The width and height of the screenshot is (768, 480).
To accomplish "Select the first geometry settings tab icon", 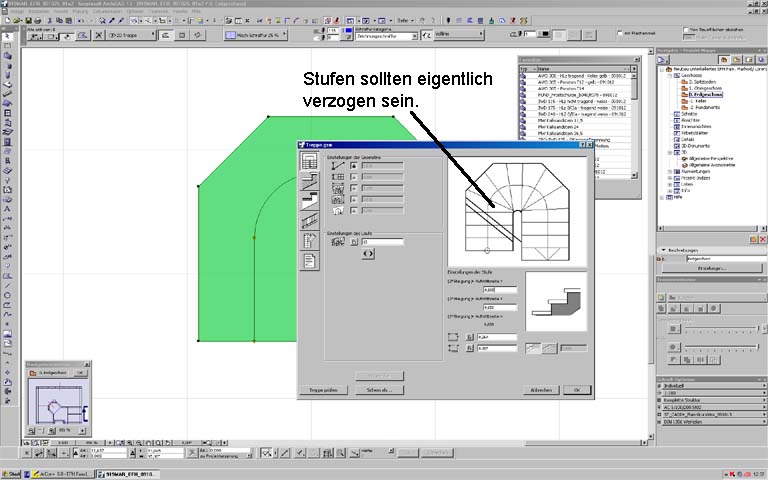I will tap(310, 162).
